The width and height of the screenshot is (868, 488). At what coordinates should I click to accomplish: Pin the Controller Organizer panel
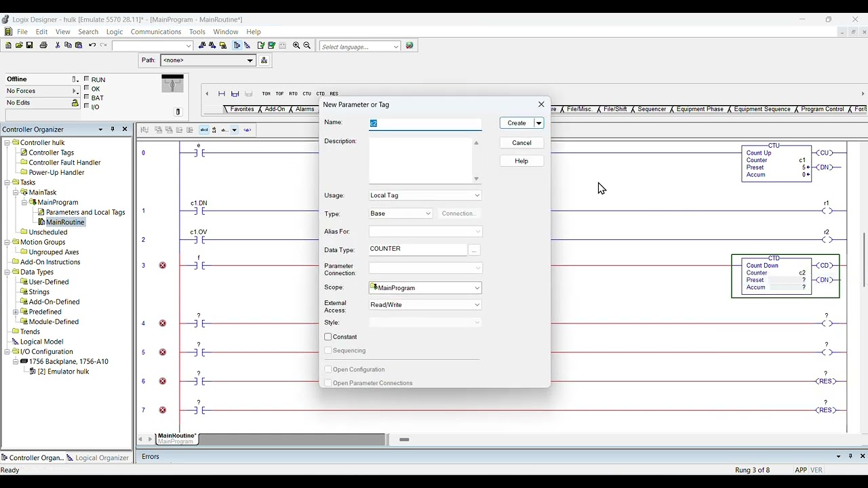pos(113,129)
